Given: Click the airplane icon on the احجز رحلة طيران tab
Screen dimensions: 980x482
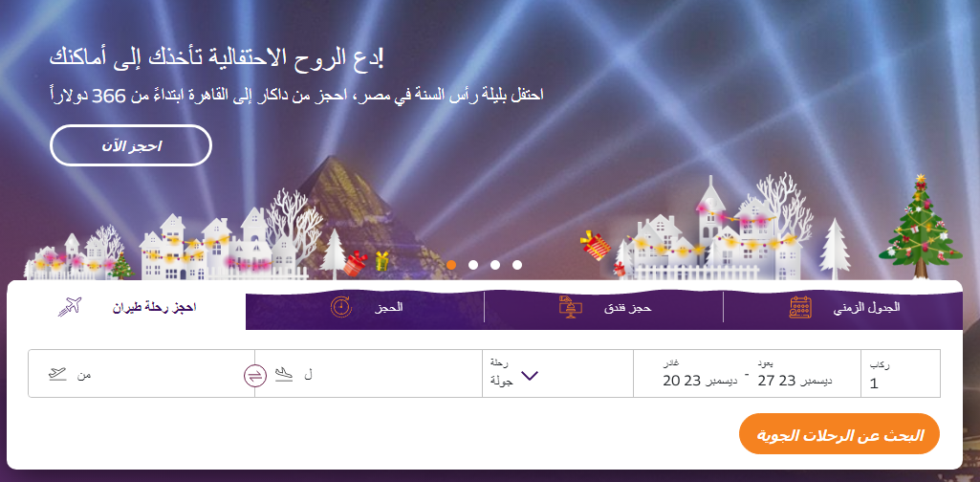Looking at the screenshot, I should [70, 307].
